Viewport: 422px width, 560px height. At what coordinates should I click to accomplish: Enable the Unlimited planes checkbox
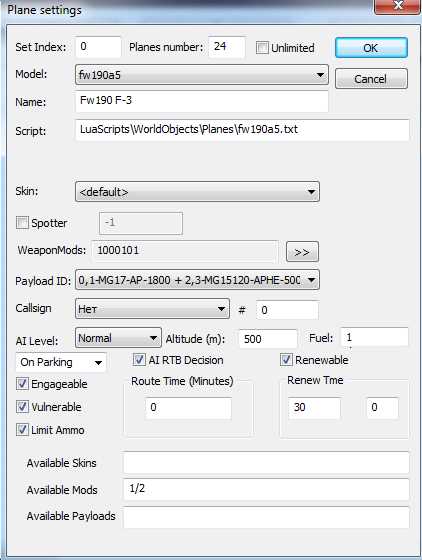262,48
